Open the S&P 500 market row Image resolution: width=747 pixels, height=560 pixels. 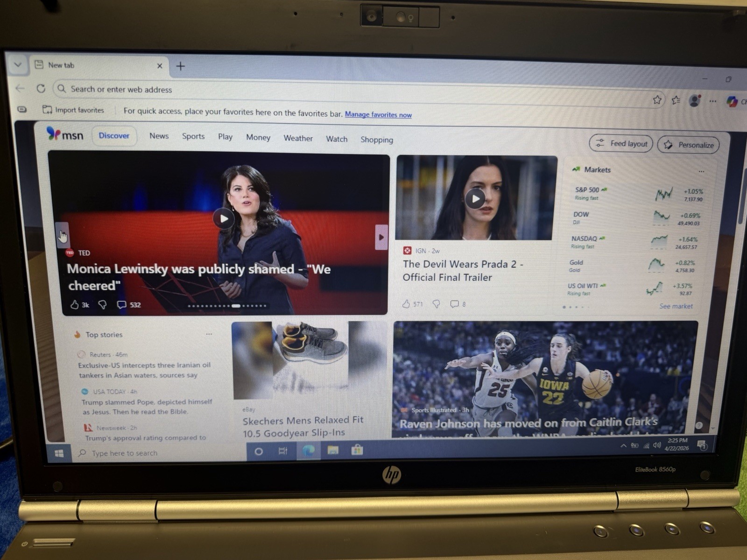click(x=638, y=194)
